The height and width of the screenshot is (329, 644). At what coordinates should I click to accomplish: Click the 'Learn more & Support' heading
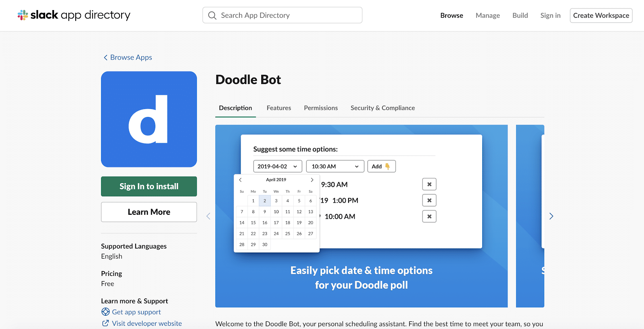click(x=134, y=301)
